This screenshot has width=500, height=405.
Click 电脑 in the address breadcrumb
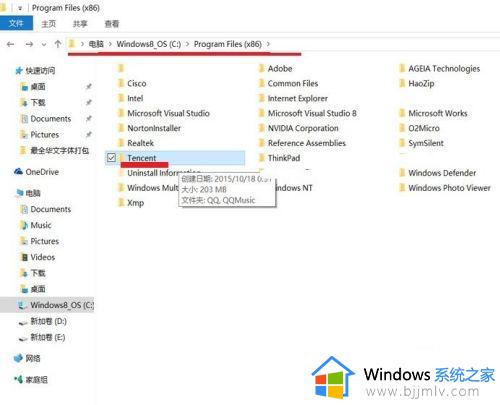tap(96, 44)
